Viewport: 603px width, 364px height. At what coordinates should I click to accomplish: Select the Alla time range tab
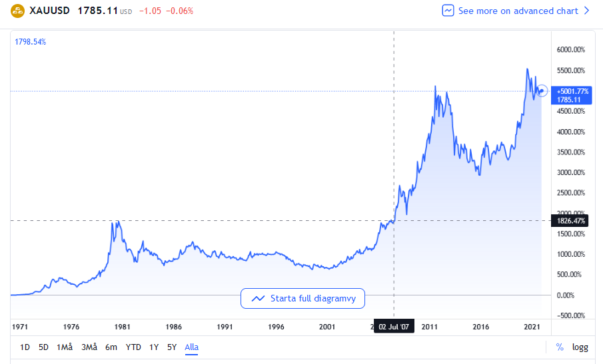[x=192, y=347]
